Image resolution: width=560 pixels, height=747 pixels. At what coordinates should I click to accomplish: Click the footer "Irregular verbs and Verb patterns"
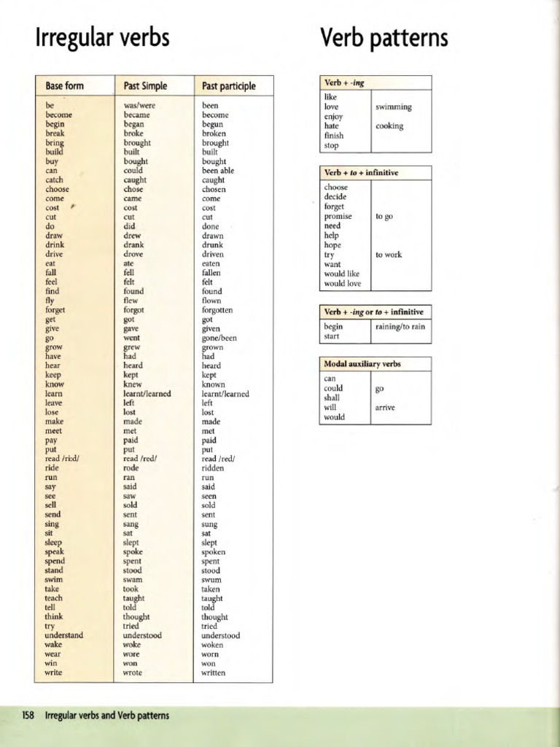[x=107, y=716]
